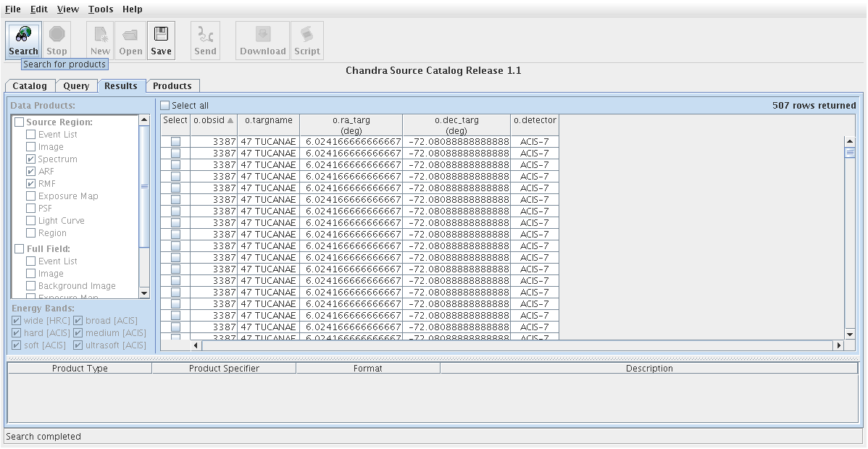868x449 pixels.
Task: Switch to the Products tab
Action: click(x=172, y=86)
